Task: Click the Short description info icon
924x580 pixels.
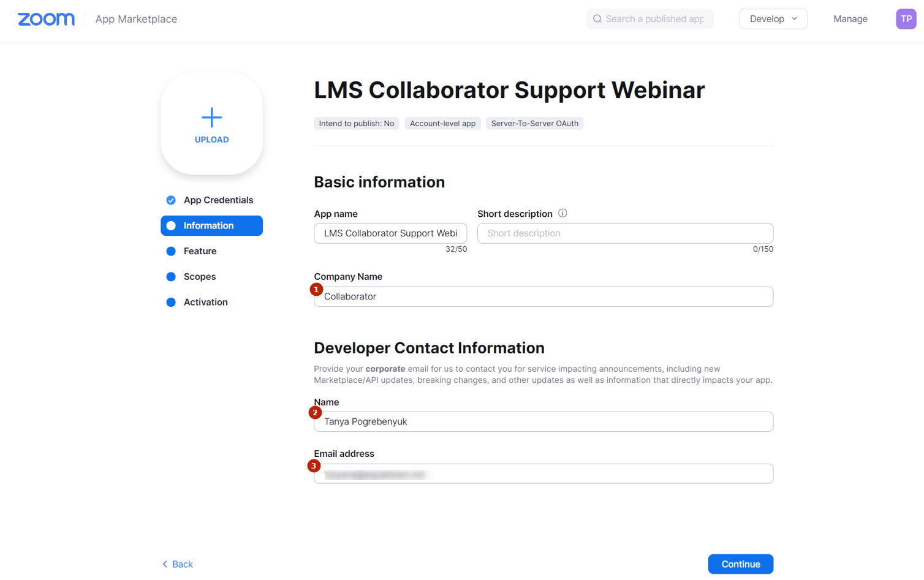Action: click(562, 213)
